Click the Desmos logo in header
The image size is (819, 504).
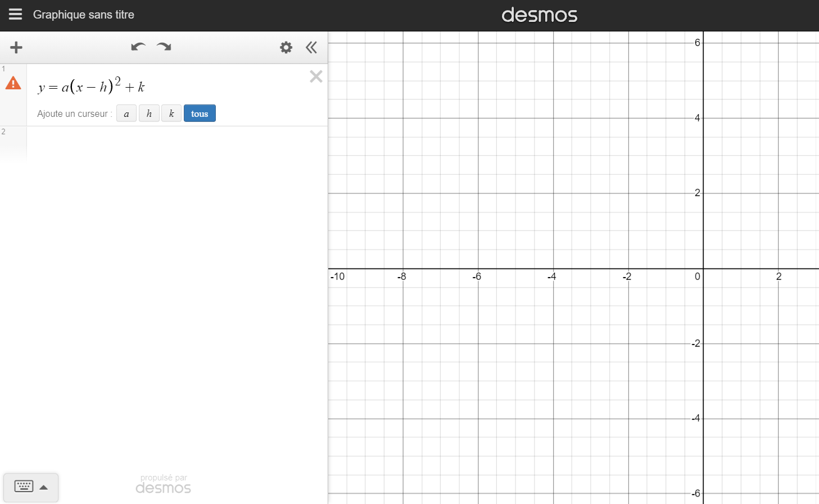click(539, 15)
